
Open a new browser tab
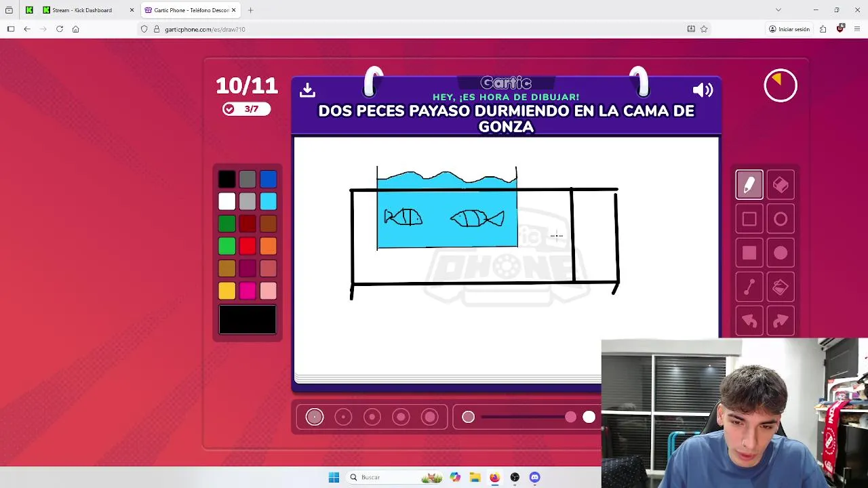click(x=250, y=10)
